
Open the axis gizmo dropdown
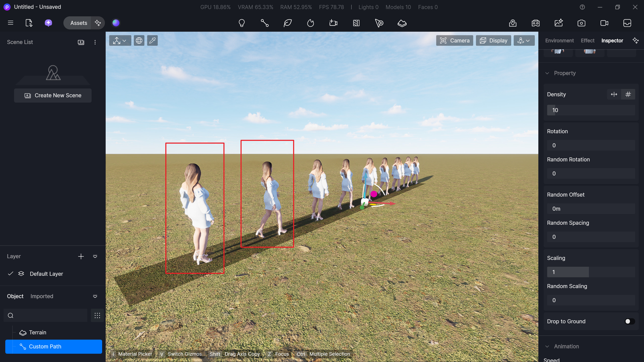tap(120, 40)
